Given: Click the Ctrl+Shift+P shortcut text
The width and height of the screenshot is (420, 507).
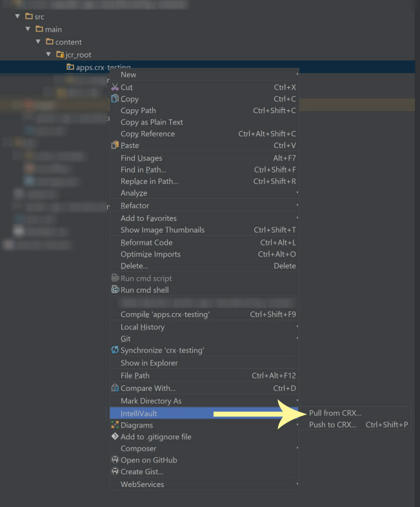Looking at the screenshot, I should [386, 424].
